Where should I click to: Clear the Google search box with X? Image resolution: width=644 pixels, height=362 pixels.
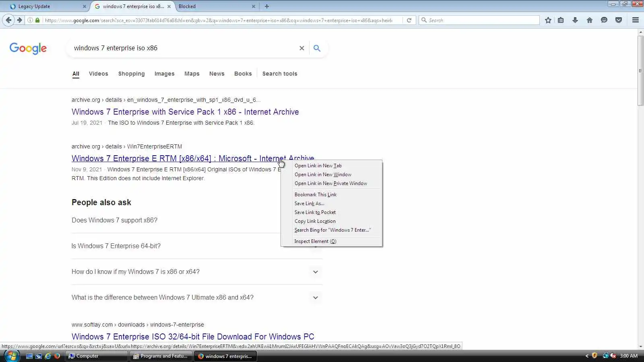click(301, 48)
